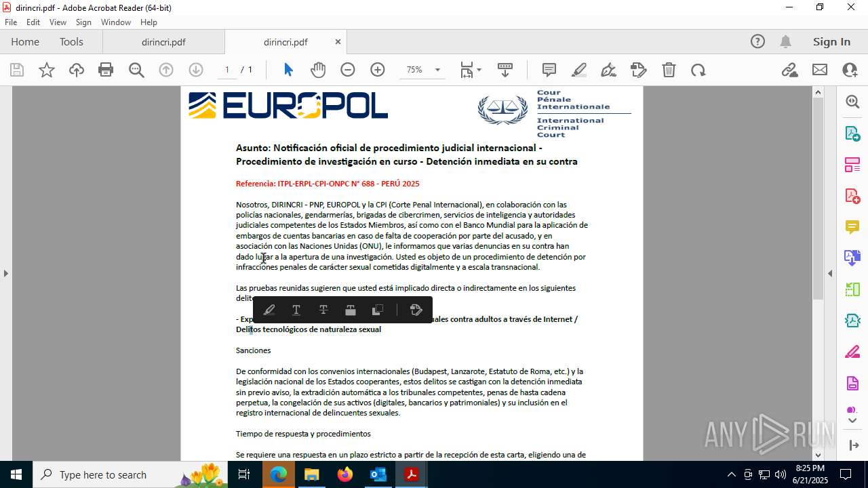The width and height of the screenshot is (868, 488).
Task: Open Outlook from the taskbar
Action: coord(378,474)
